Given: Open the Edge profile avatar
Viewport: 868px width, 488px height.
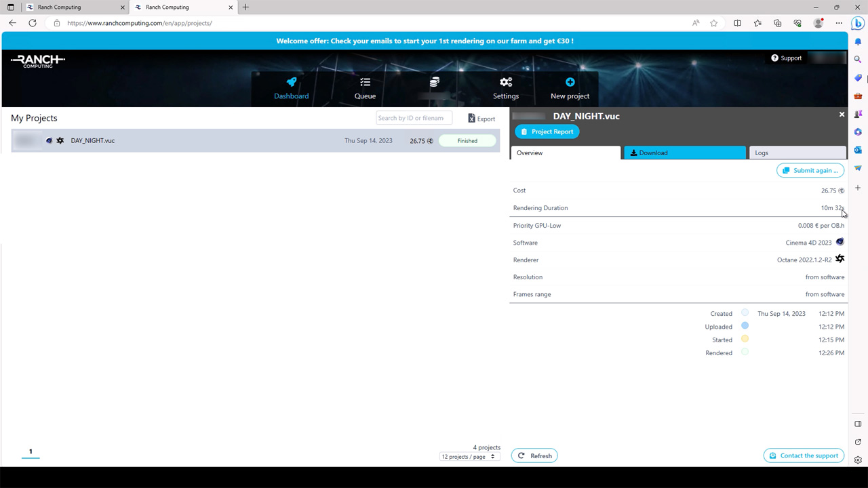Looking at the screenshot, I should pos(818,23).
